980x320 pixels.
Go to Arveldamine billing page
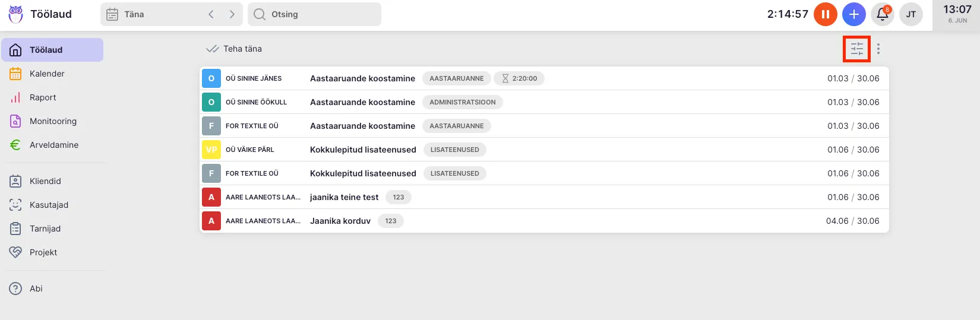pos(53,145)
